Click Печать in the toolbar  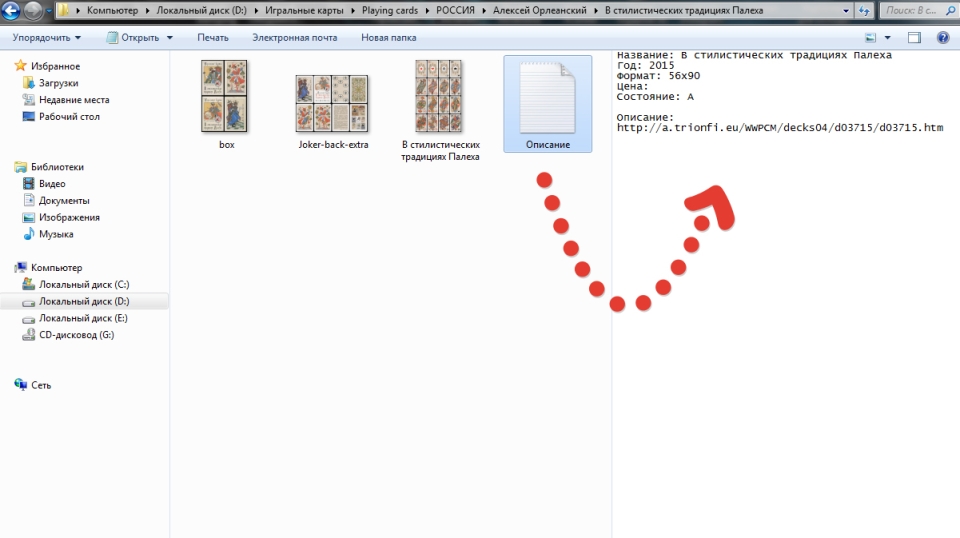(212, 38)
